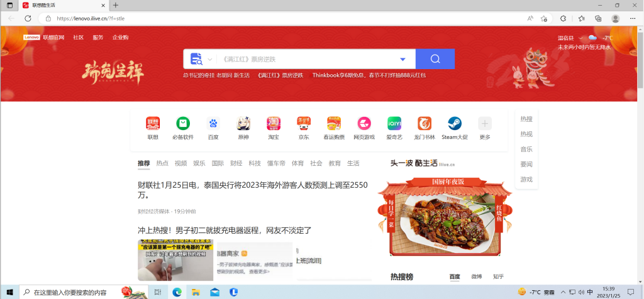The image size is (644, 299).
Task: Open the 企业购 header link
Action: tap(120, 37)
